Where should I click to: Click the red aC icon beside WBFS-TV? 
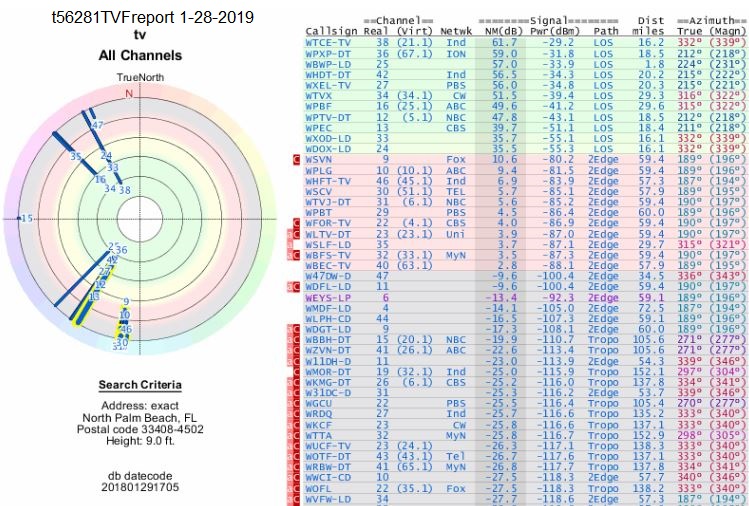pos(294,255)
